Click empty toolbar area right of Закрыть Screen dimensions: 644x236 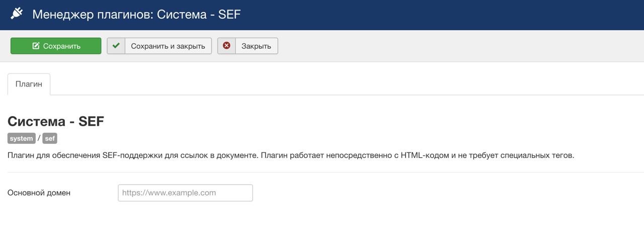(453, 46)
